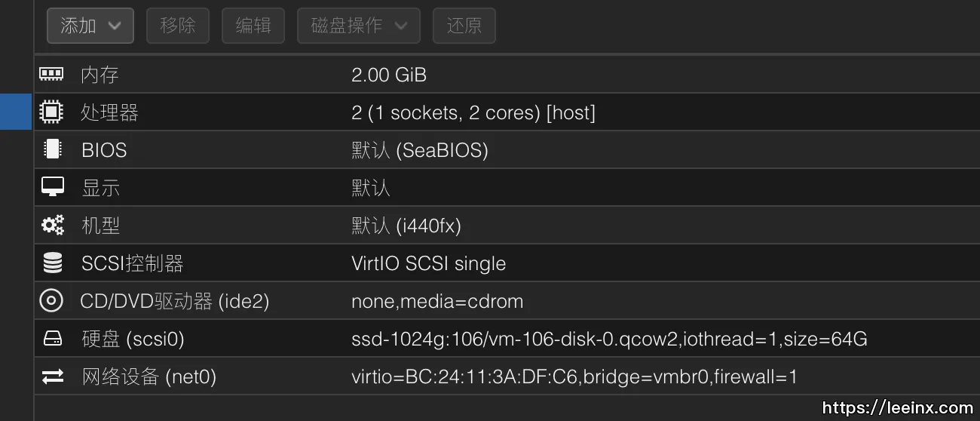Screen dimensions: 980x421
Task: Click the network device (net0) arrows icon
Action: pyautogui.click(x=52, y=376)
